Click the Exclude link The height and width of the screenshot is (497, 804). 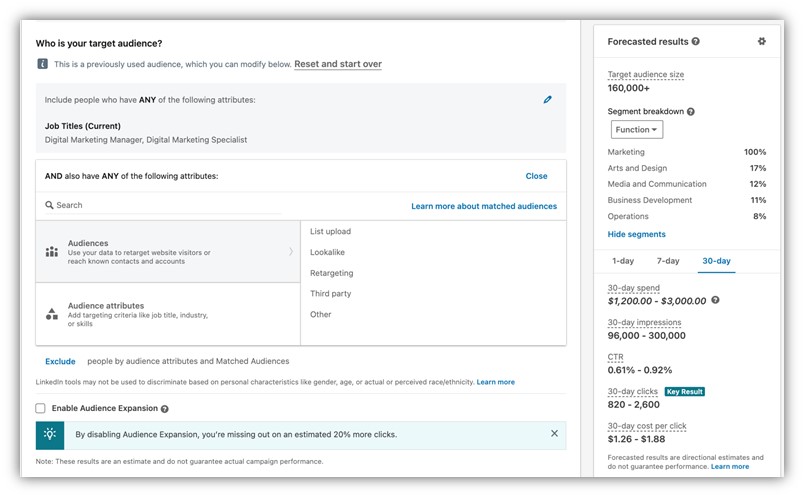[60, 361]
